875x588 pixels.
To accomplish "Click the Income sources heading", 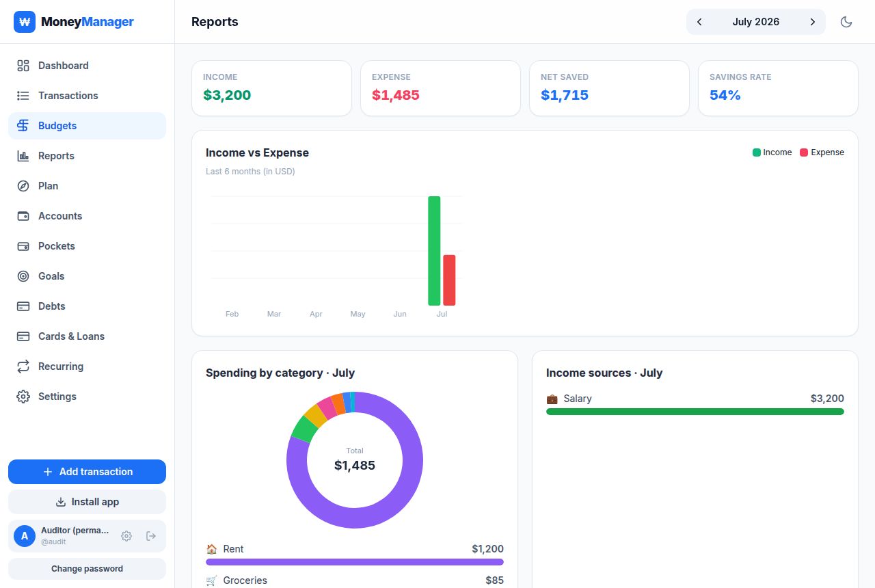I will [604, 373].
